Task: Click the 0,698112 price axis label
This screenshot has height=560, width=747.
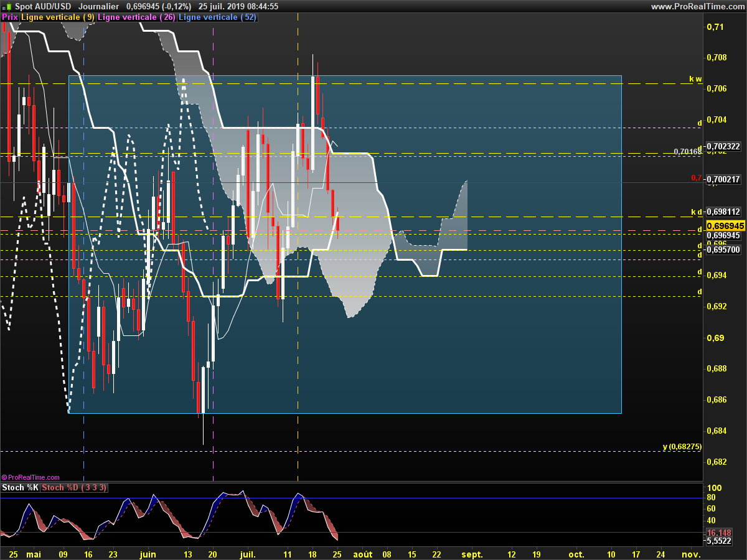Action: point(722,212)
